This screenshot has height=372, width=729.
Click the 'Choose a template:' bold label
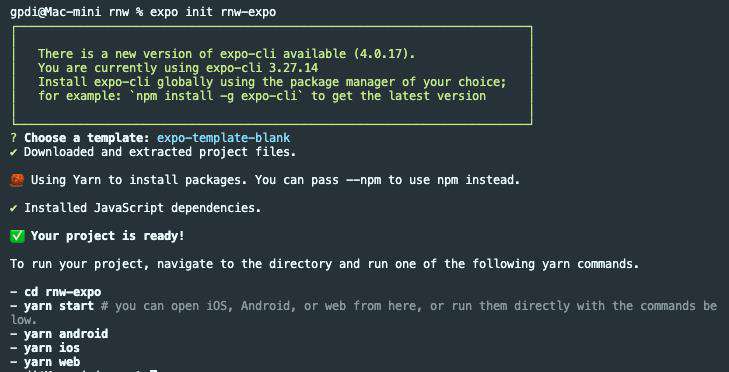click(87, 138)
